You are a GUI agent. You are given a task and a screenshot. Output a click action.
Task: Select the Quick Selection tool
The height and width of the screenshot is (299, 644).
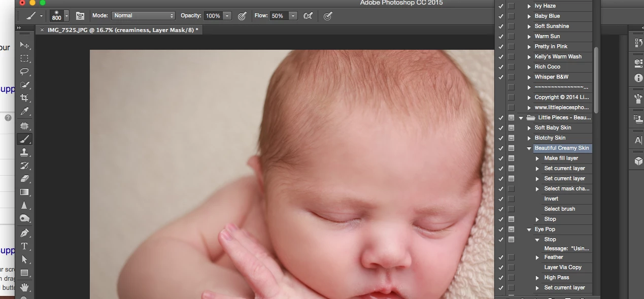(24, 85)
